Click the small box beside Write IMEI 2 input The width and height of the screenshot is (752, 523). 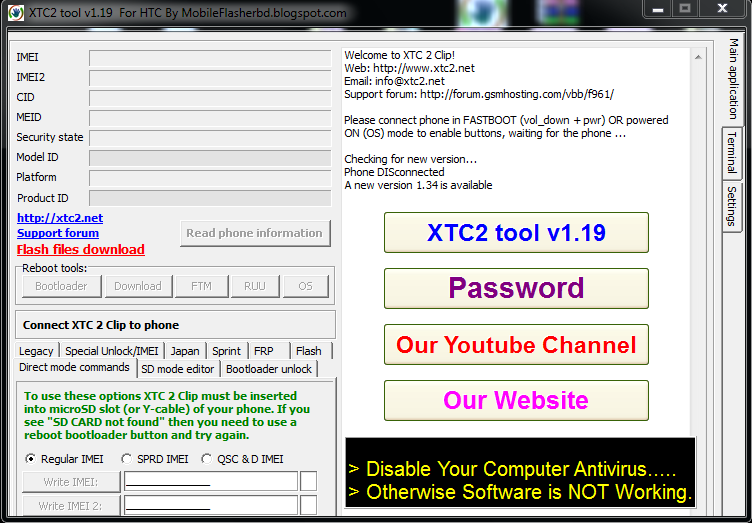click(308, 505)
